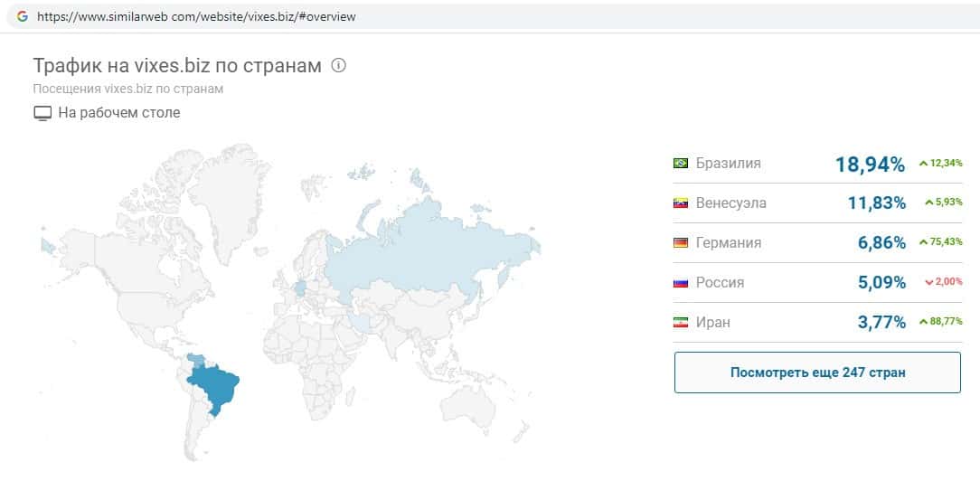Click the similarweb URL in address bar
Screen dimensions: 980x481
pos(196,17)
